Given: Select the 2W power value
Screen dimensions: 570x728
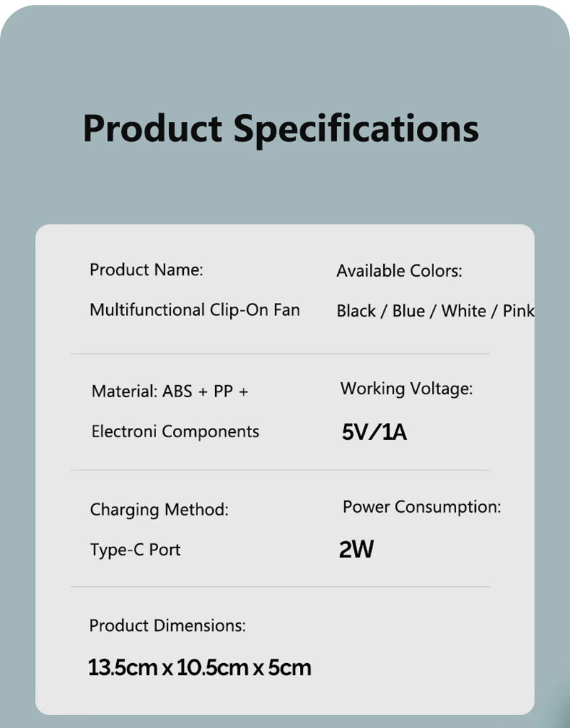Looking at the screenshot, I should (356, 550).
